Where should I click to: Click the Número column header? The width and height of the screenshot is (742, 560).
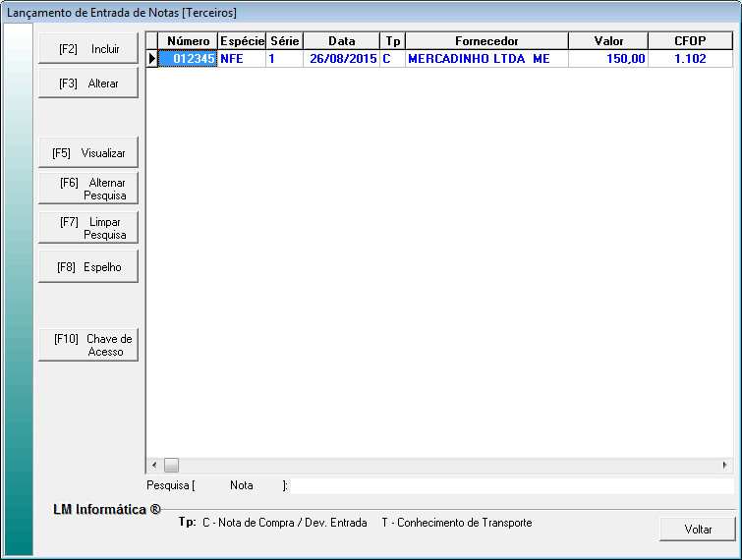click(x=188, y=41)
